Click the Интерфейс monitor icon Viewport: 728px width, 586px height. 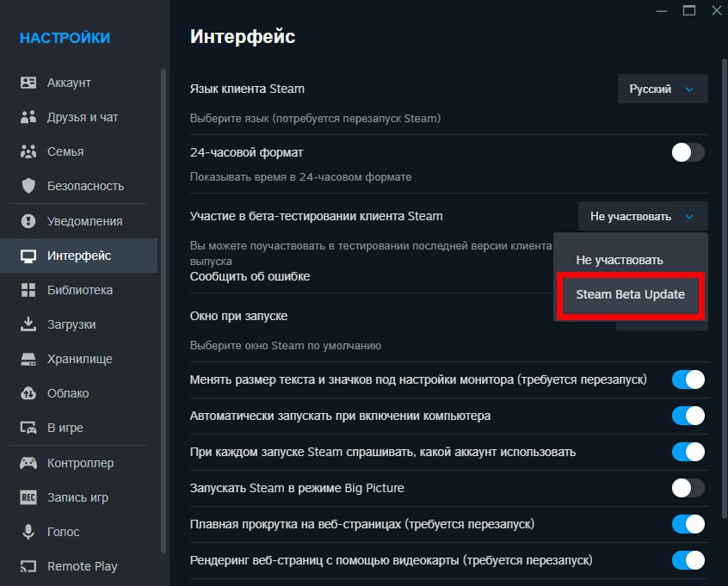tap(28, 256)
